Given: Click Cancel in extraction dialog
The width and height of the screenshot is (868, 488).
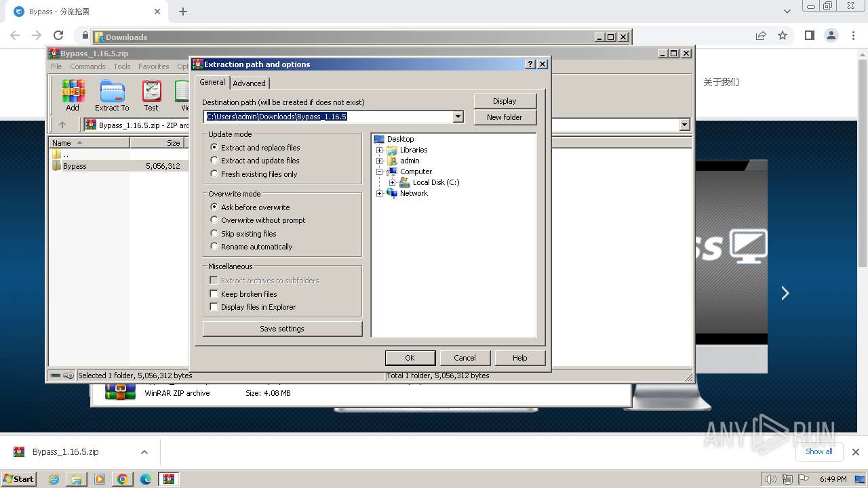Looking at the screenshot, I should coord(465,358).
